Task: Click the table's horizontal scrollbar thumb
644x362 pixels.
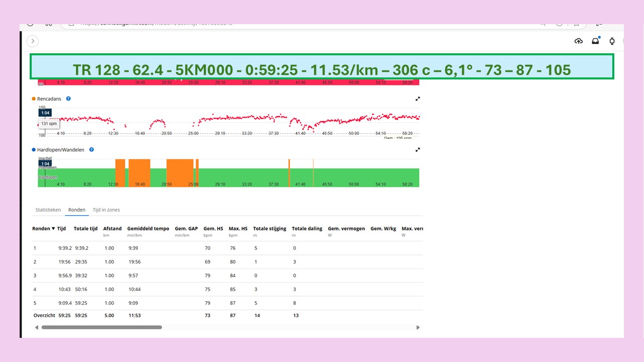Action: (102, 327)
